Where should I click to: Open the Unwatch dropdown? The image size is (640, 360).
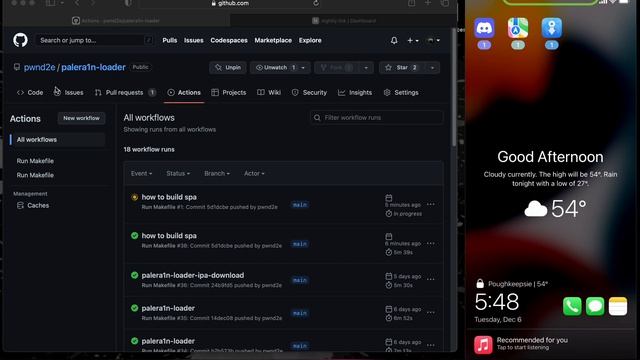pyautogui.click(x=303, y=68)
